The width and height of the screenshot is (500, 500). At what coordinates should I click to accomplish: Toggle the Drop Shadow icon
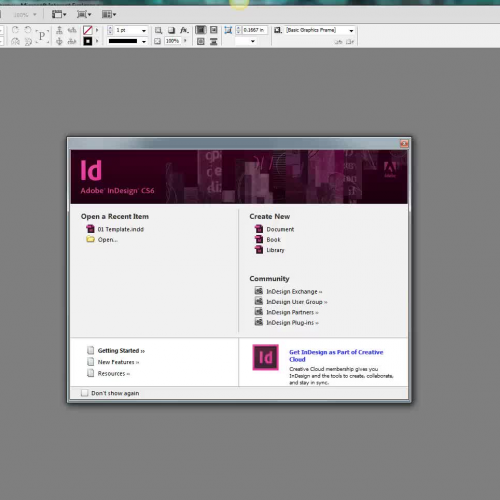click(x=171, y=30)
